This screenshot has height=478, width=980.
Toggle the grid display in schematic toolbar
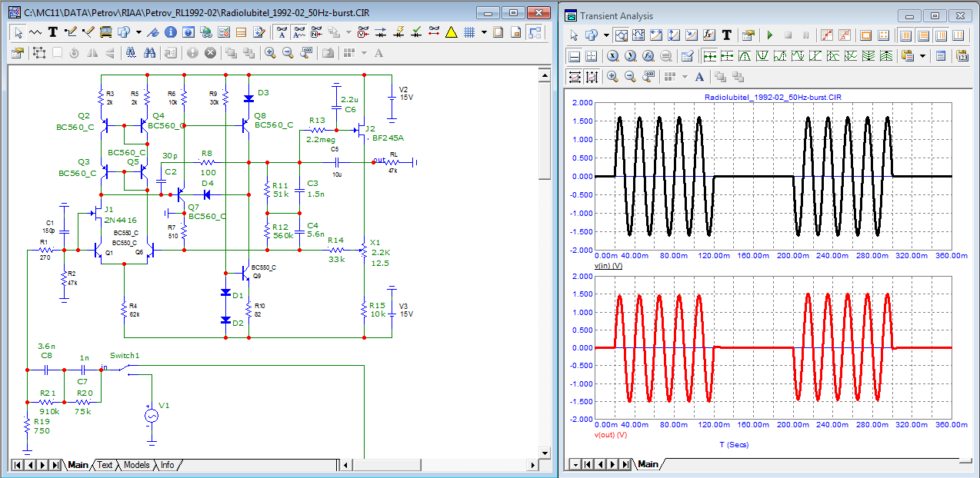[x=468, y=32]
